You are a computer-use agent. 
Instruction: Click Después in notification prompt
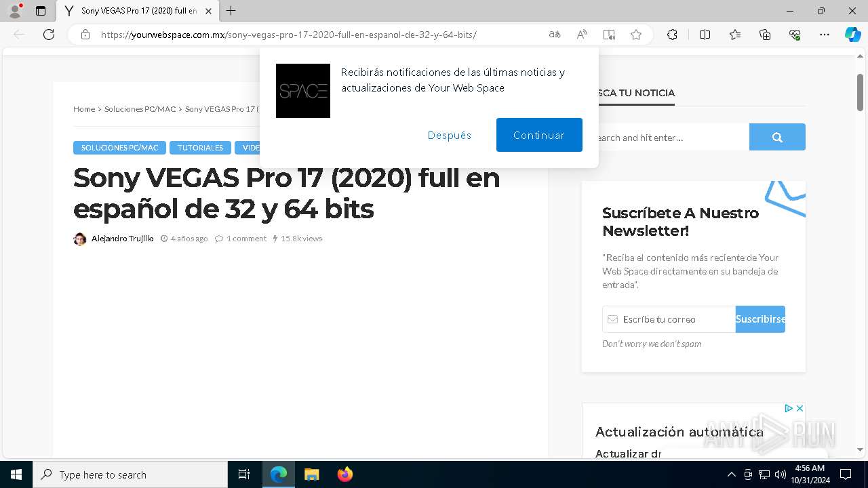[x=450, y=135]
